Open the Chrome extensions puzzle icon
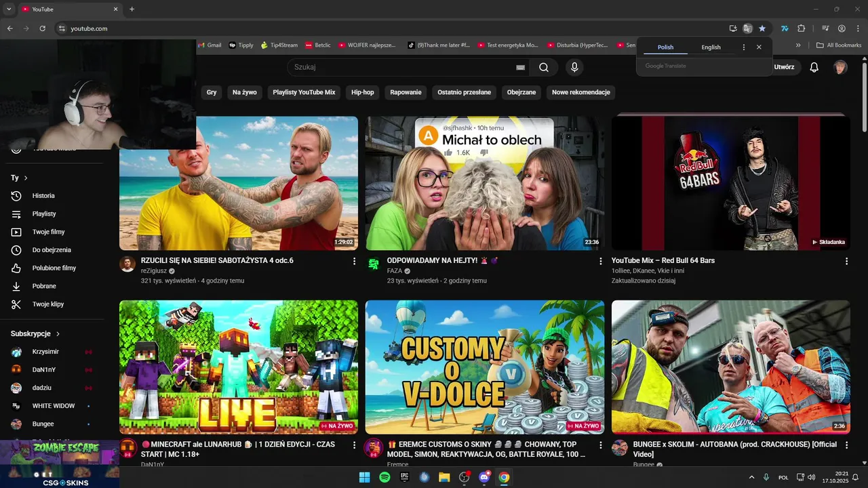The image size is (868, 488). coord(802,28)
